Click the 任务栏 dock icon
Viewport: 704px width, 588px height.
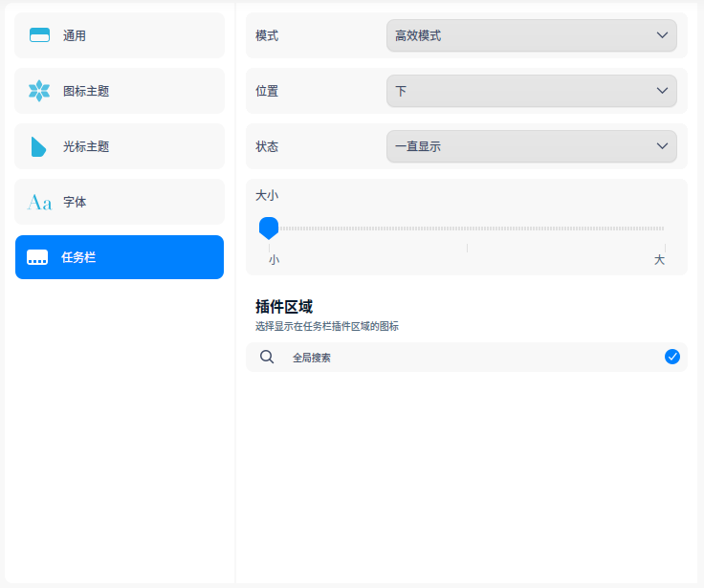[37, 257]
